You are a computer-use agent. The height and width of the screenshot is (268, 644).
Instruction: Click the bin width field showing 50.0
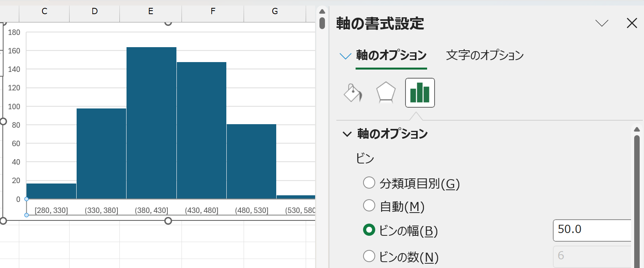tap(591, 230)
